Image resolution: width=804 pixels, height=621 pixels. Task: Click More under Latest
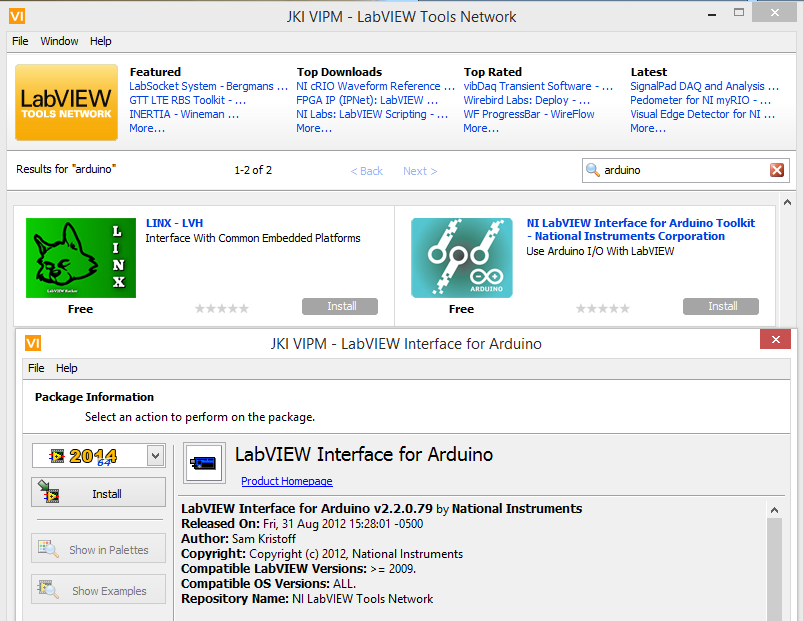pyautogui.click(x=648, y=128)
